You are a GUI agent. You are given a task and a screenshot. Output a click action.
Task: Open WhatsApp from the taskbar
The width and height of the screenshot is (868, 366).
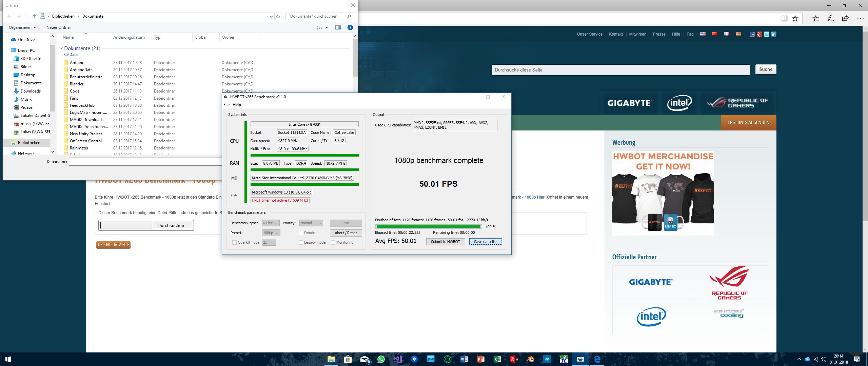pos(381,359)
